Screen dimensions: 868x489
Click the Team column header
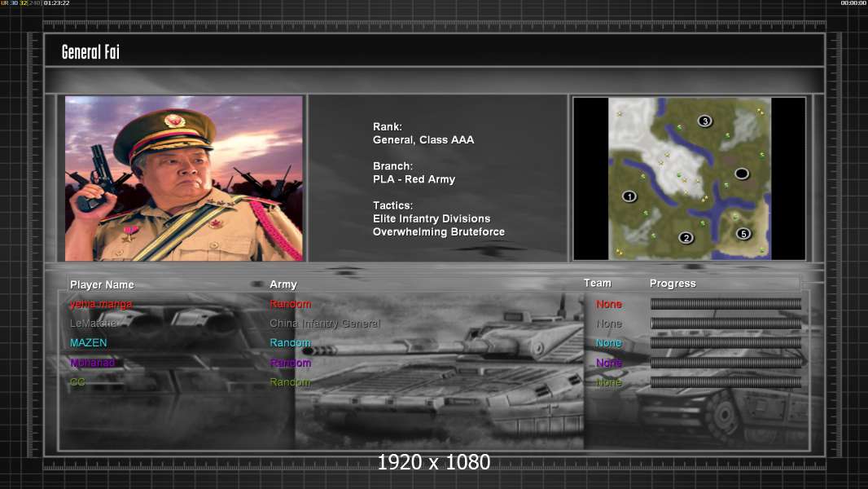pyautogui.click(x=597, y=283)
